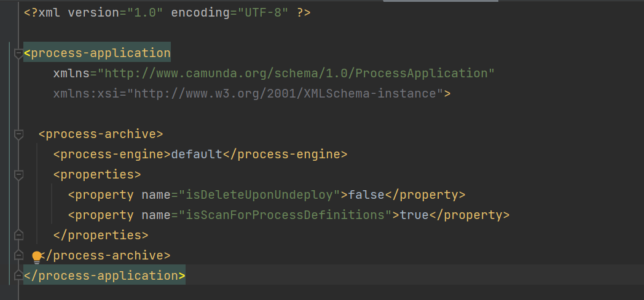Click fold marker at closing process-archive tag
644x300 pixels.
pyautogui.click(x=18, y=255)
